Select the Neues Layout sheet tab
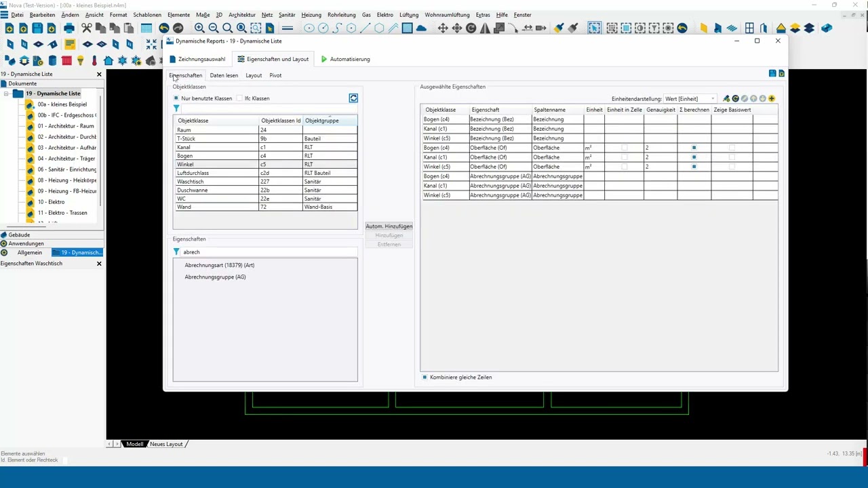The width and height of the screenshot is (868, 488). [x=166, y=444]
